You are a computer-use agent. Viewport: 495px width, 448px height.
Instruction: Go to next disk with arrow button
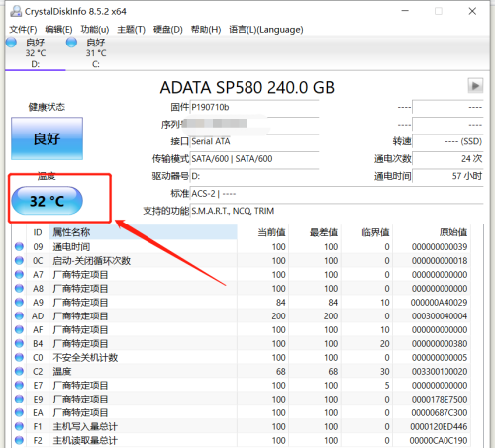coord(475,86)
